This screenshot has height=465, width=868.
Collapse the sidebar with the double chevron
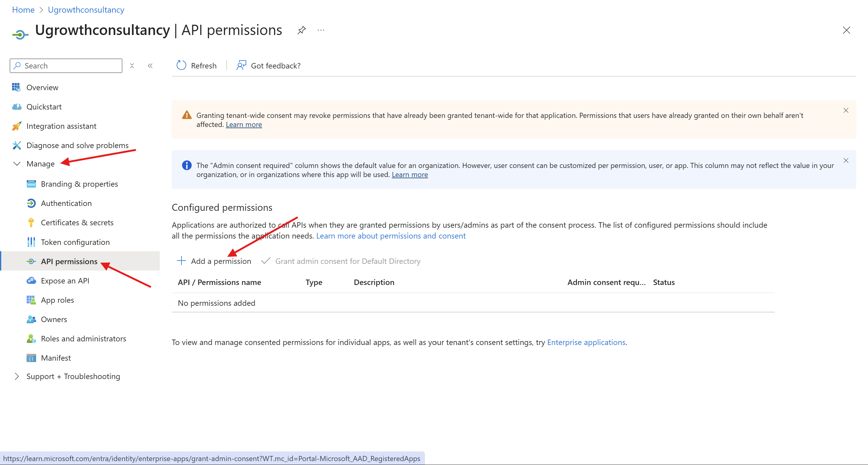coord(150,65)
